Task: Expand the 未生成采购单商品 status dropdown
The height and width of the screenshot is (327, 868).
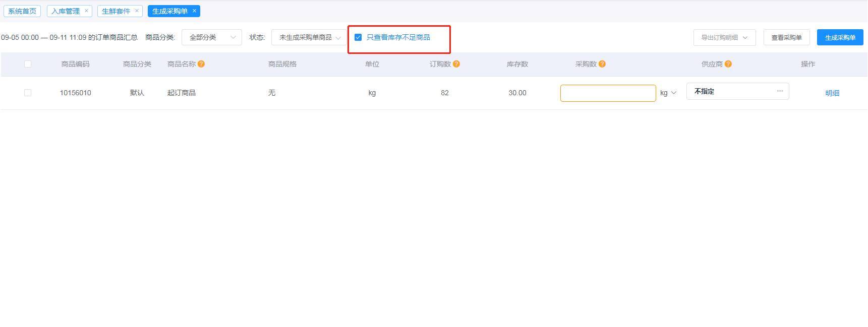Action: coord(309,37)
